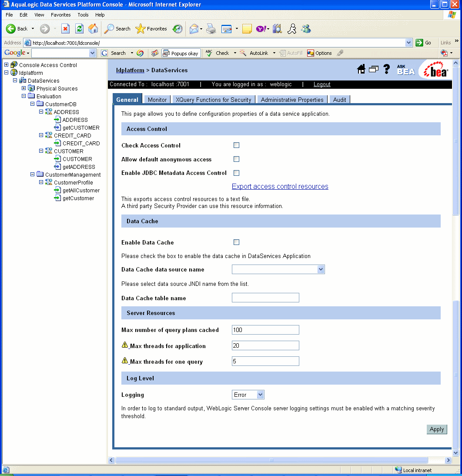Click the Google spell Check icon
Screen dimensions: 462x476
(x=209, y=53)
